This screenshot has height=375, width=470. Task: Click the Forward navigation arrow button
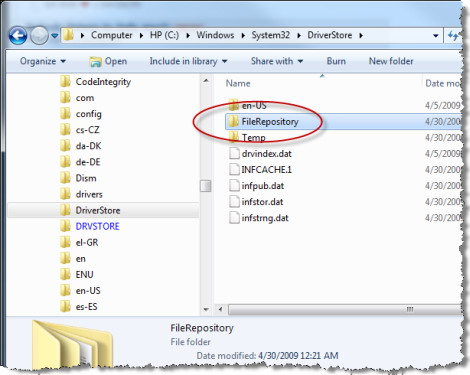(x=39, y=35)
